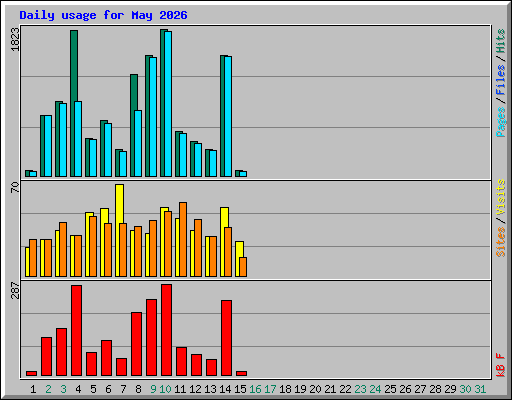Click the 'Daily usage for May 2026' title

(103, 15)
